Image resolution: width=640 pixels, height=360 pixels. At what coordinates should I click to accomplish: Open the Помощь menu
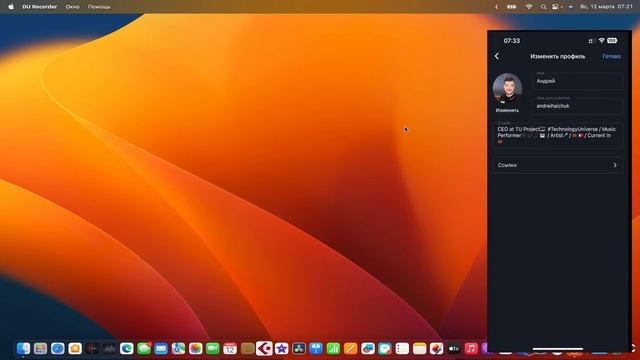pyautogui.click(x=99, y=7)
